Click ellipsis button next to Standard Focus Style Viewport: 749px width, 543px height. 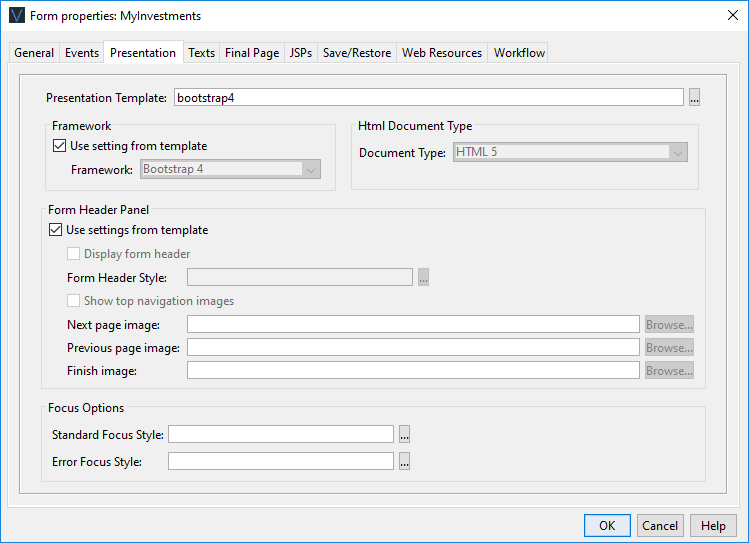(405, 434)
